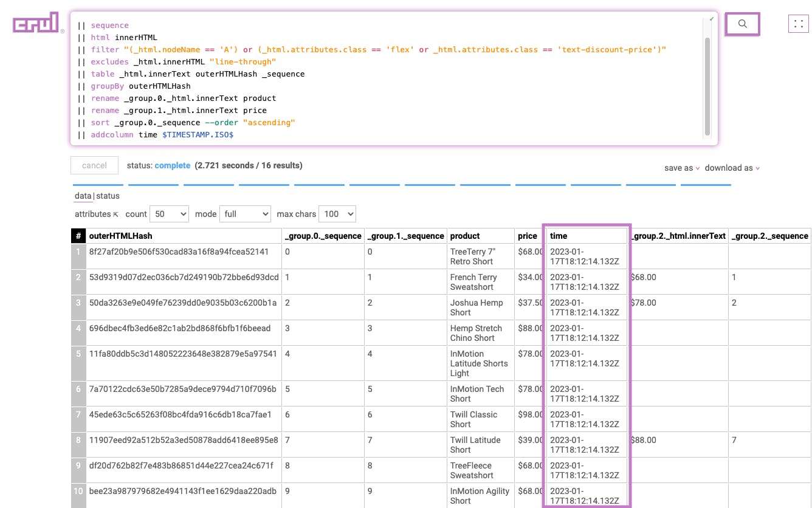This screenshot has width=812, height=508.
Task: Click product cell 'InMotion Agility Short'
Action: tap(481, 496)
